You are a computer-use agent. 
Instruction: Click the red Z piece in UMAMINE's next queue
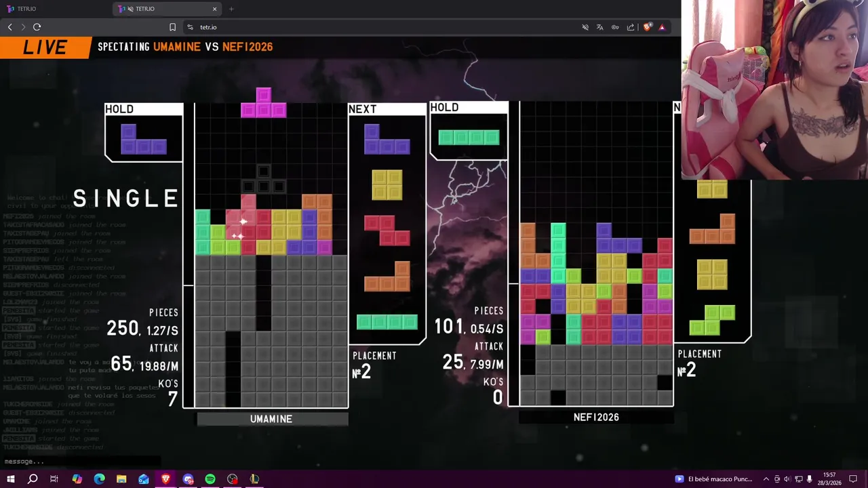point(387,230)
